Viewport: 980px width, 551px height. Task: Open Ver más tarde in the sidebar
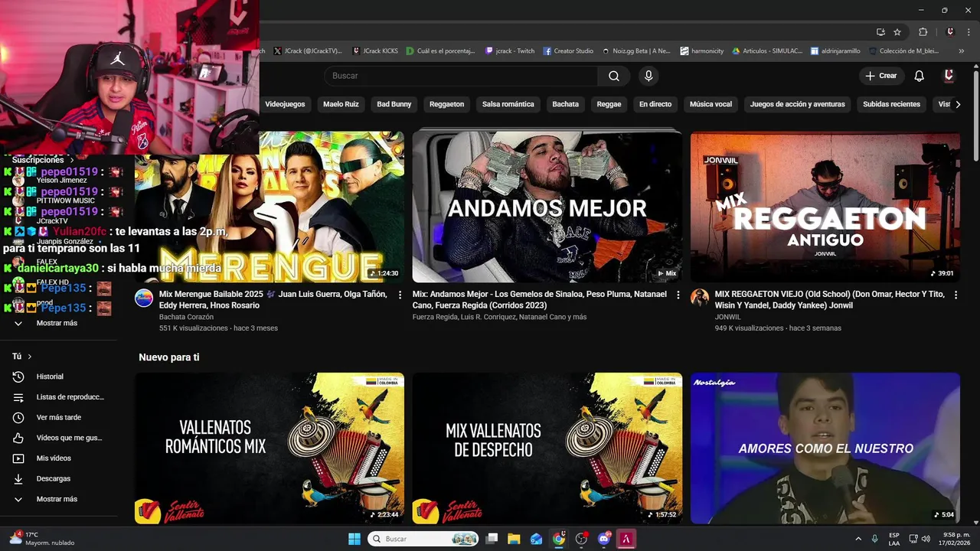pos(57,417)
